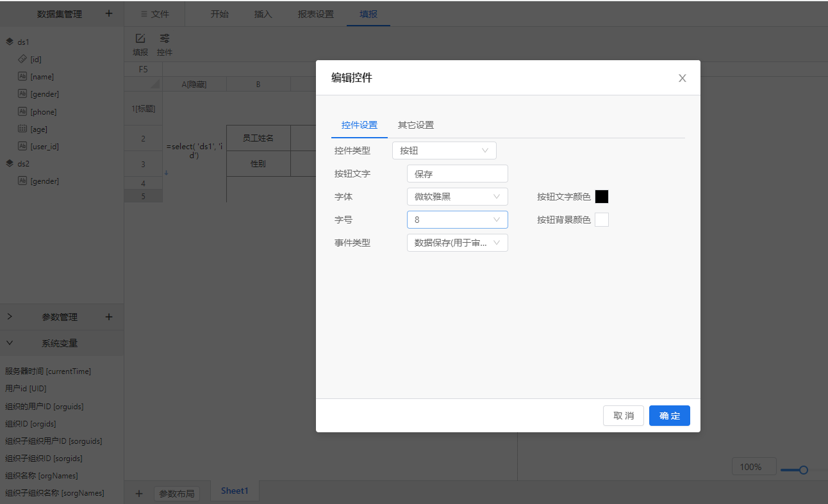
Task: Click the plus icon beside 参数管理
Action: click(x=109, y=317)
